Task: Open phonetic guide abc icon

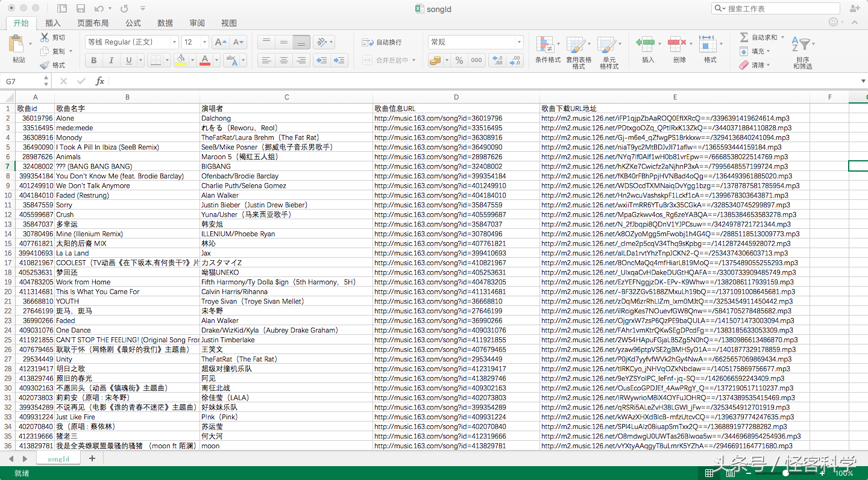Action: click(231, 60)
